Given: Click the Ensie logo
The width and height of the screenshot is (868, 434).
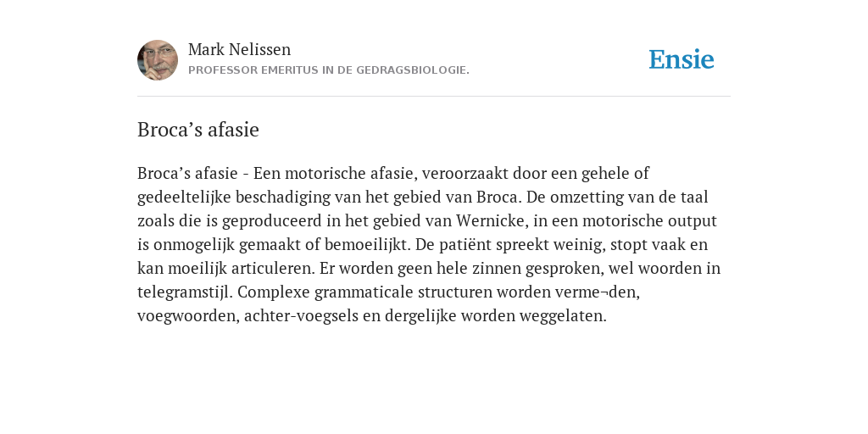Looking at the screenshot, I should coord(682,59).
